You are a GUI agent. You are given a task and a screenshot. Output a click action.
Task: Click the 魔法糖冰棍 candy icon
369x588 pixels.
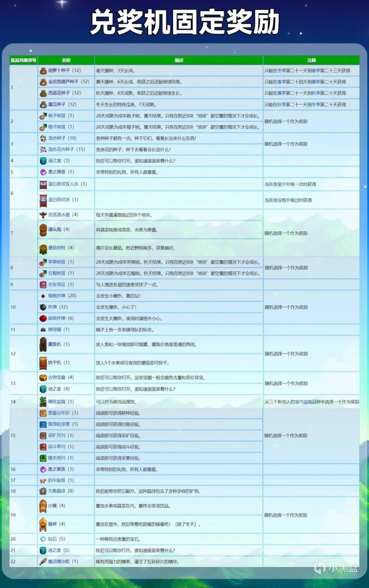43,562
